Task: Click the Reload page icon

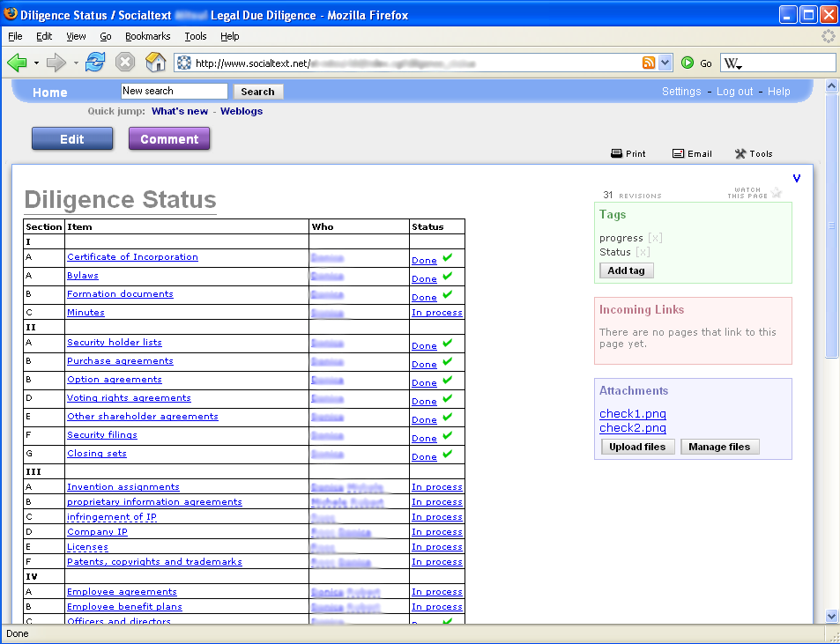Action: [x=95, y=63]
